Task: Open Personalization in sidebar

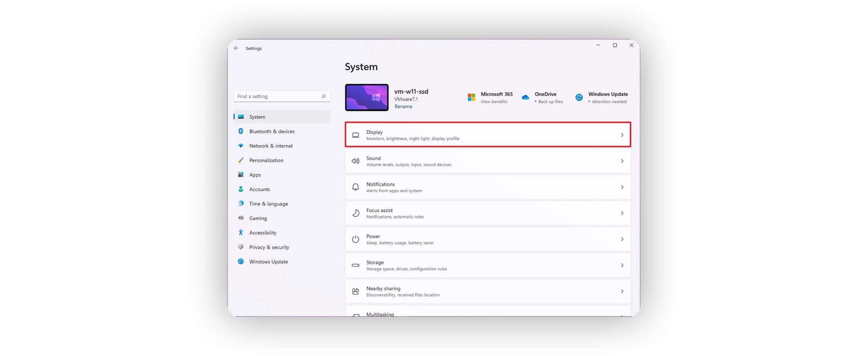Action: pyautogui.click(x=266, y=160)
